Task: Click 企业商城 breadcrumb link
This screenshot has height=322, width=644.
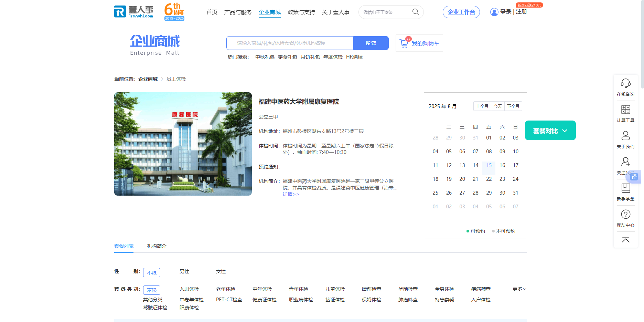Action: pos(148,79)
